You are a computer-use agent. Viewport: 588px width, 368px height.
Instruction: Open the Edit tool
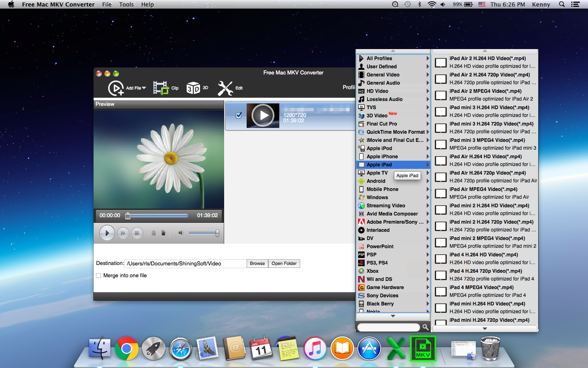coord(225,88)
